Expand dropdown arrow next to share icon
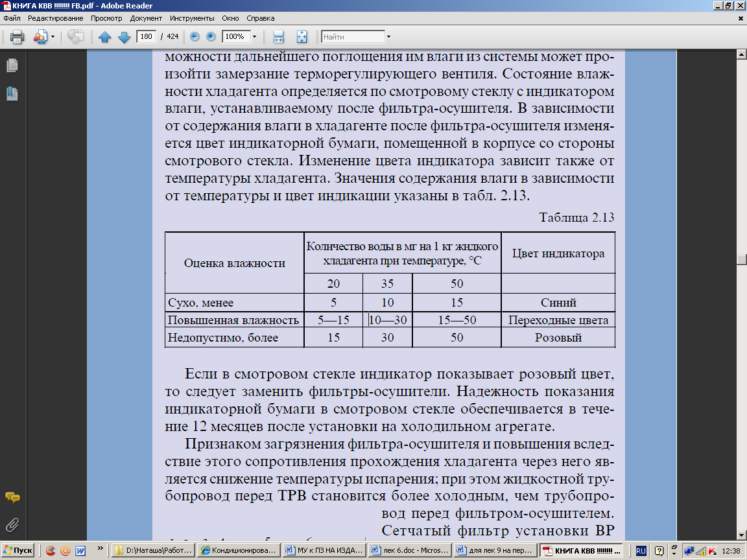This screenshot has height=560, width=747. [x=53, y=37]
